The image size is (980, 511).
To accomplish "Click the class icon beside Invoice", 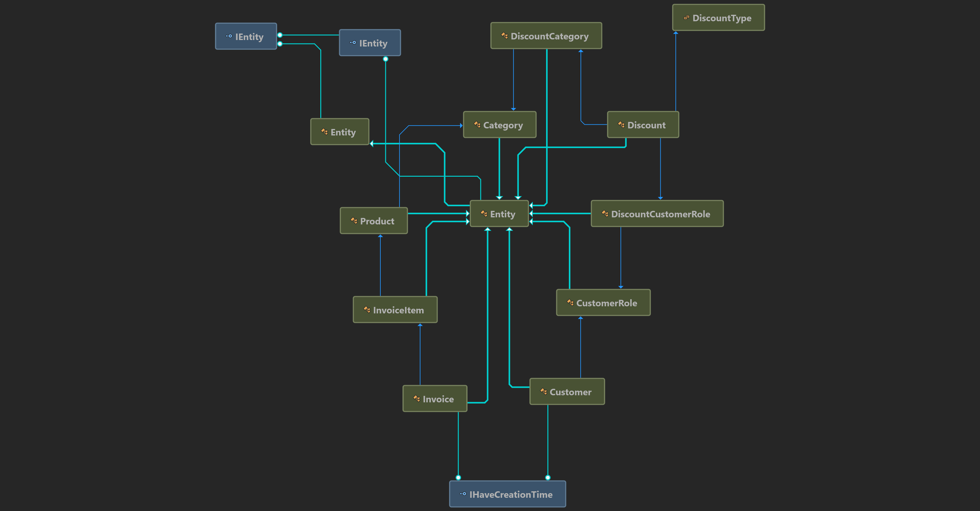I will click(x=417, y=398).
